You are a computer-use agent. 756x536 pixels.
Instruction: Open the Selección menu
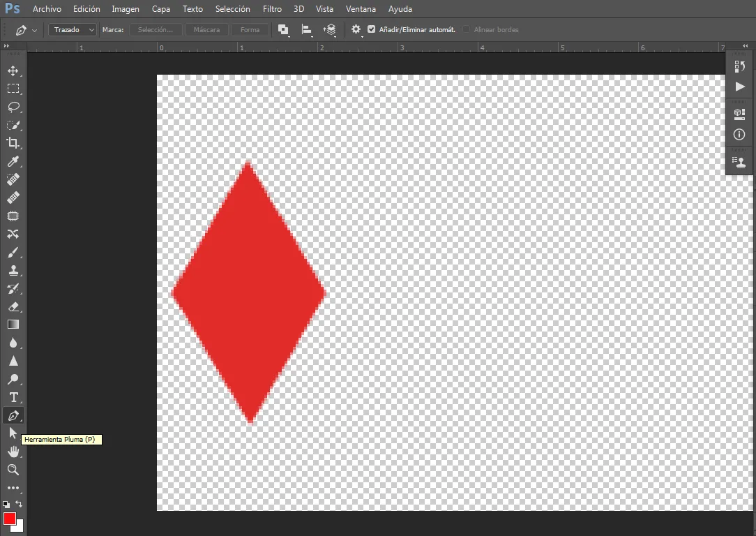232,8
